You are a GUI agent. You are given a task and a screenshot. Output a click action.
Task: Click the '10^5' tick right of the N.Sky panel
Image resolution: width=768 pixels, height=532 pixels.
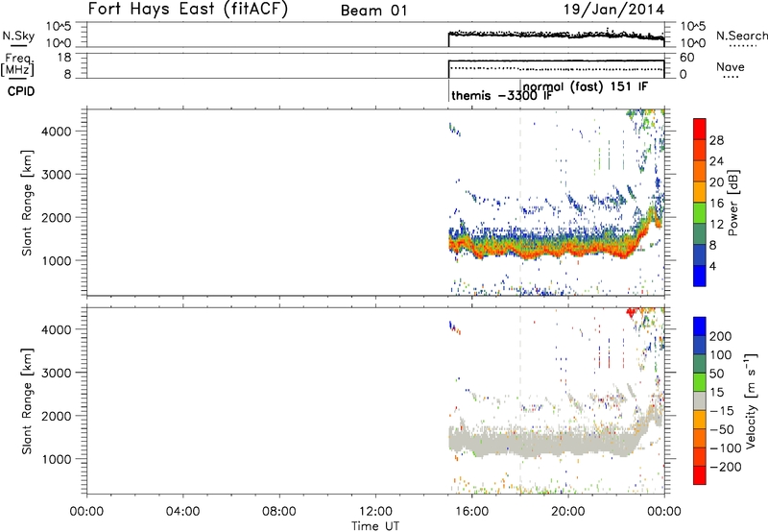693,26
